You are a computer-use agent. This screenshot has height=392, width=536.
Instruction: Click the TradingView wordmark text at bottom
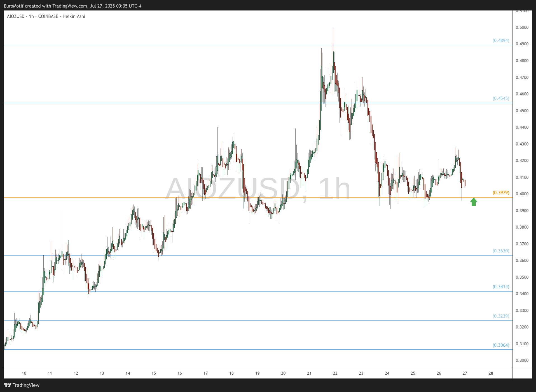(26, 385)
